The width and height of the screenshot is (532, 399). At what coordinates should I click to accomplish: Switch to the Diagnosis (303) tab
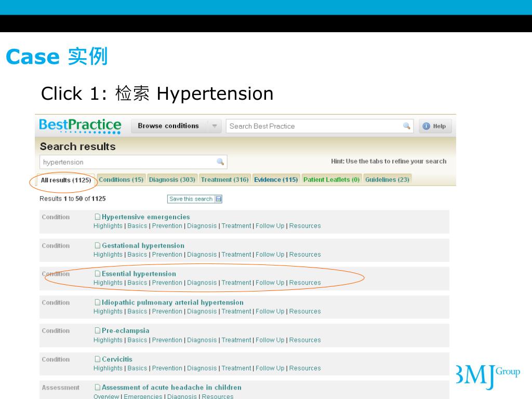(x=172, y=179)
